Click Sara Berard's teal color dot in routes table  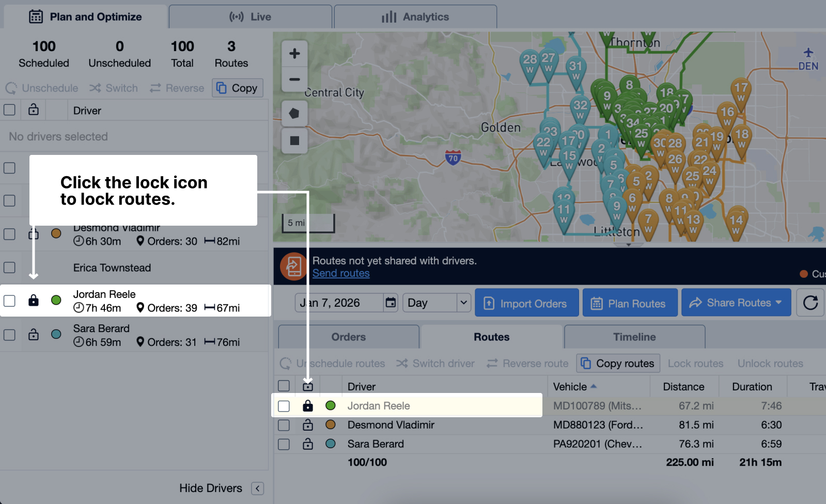[331, 444]
